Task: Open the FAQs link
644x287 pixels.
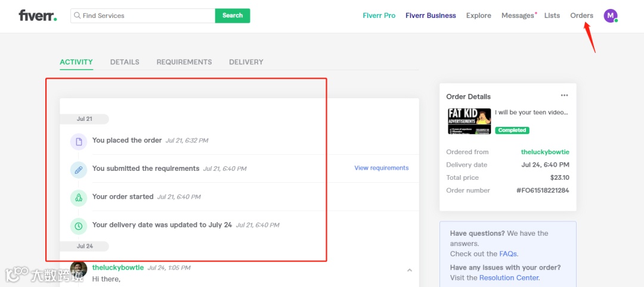Action: point(508,254)
